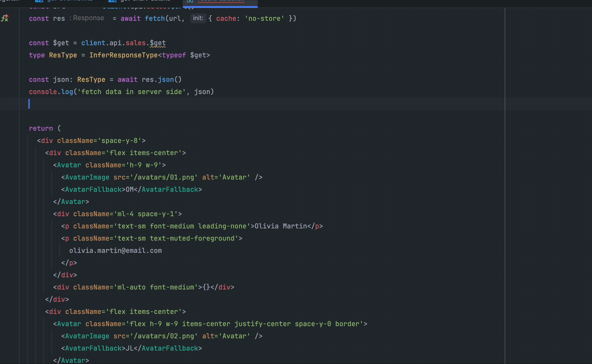Click the JL AvatarFallback text
Screen dimensions: 592x364
[130, 348]
